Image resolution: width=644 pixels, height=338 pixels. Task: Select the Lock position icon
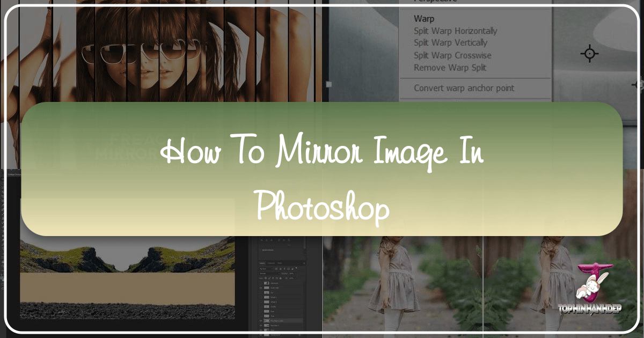pyautogui.click(x=273, y=278)
